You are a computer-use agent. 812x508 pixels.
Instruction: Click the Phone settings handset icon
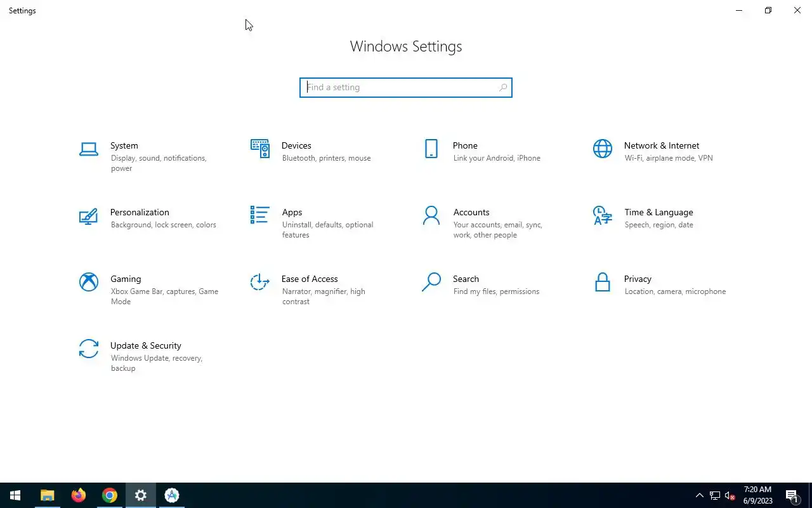point(431,149)
